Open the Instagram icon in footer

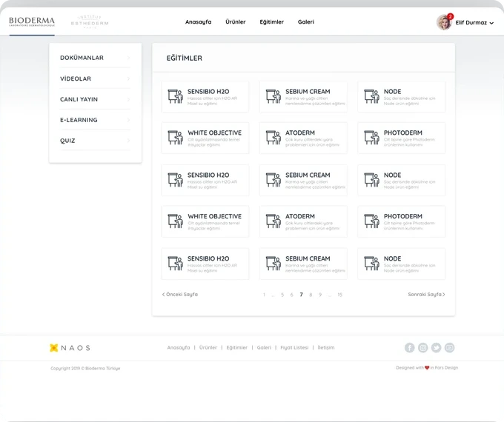[423, 347]
